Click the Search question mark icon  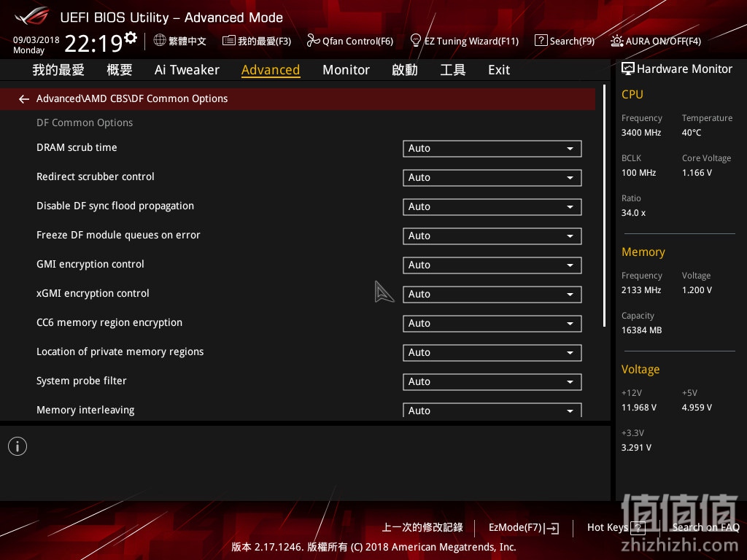click(x=541, y=41)
